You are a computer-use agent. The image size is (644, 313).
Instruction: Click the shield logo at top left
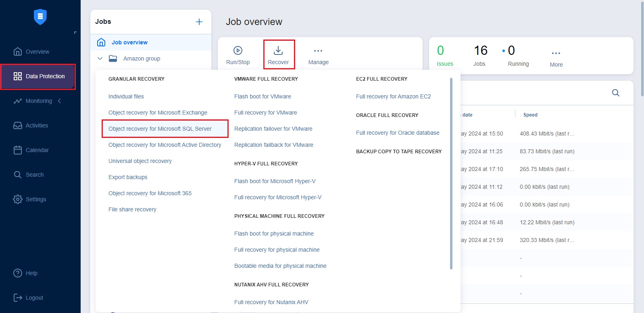tap(40, 17)
